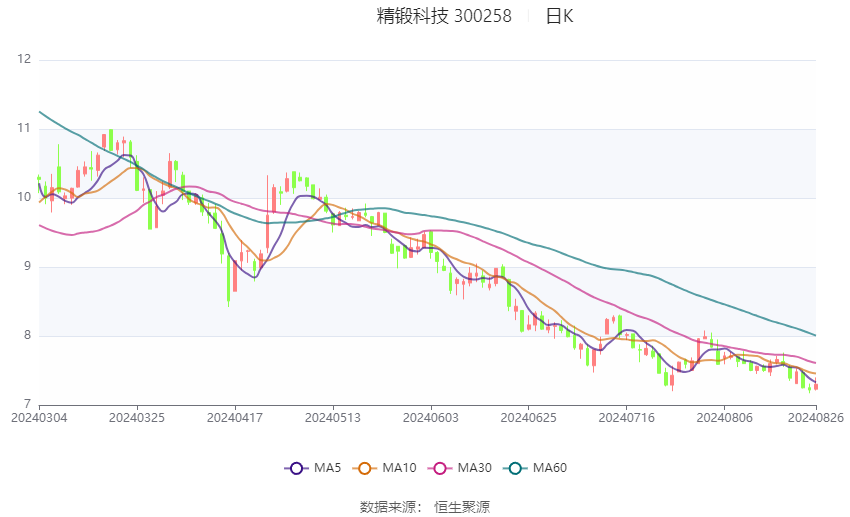The image size is (850, 517).
Task: Click the x-axis date label 20240603
Action: point(431,418)
